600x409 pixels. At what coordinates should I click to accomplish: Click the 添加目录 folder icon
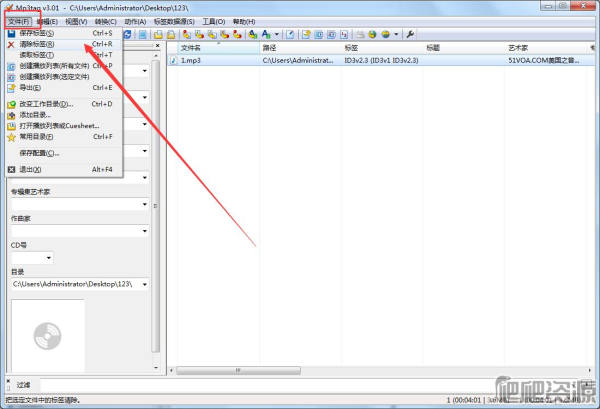[x=11, y=114]
